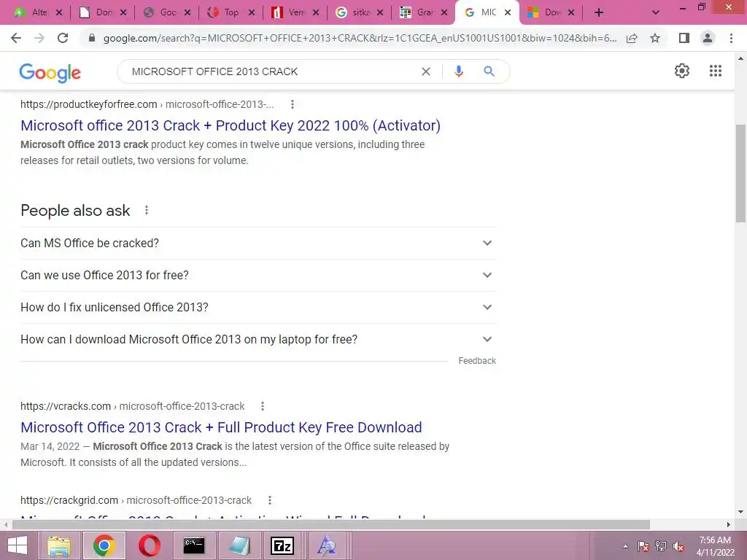Open the Chrome profile menu

pyautogui.click(x=708, y=38)
